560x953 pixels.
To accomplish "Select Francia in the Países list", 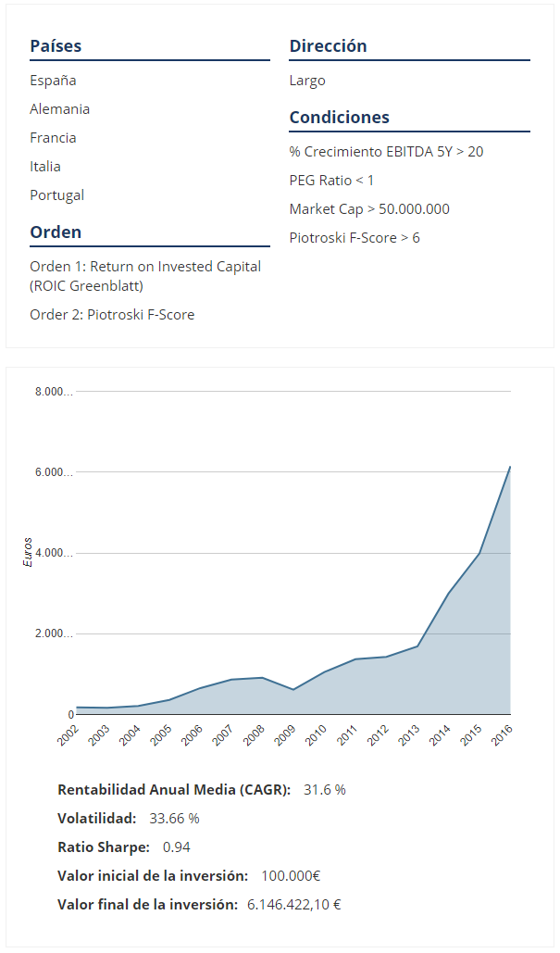I will tap(53, 138).
